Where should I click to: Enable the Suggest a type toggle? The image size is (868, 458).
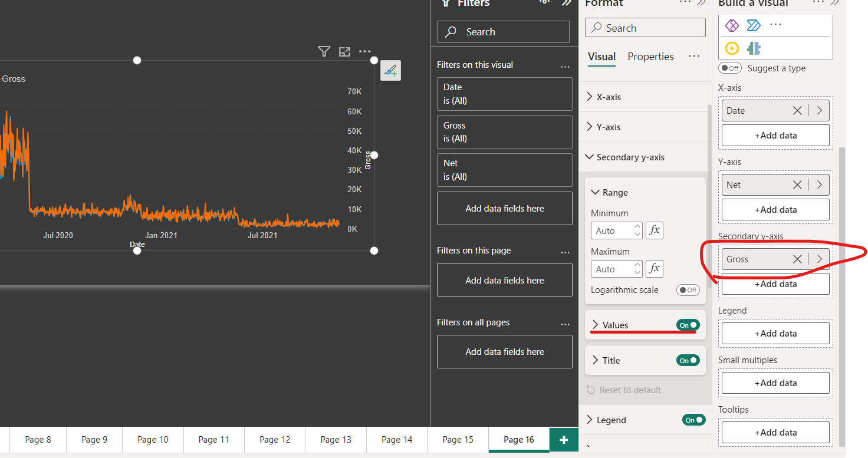[x=730, y=68]
